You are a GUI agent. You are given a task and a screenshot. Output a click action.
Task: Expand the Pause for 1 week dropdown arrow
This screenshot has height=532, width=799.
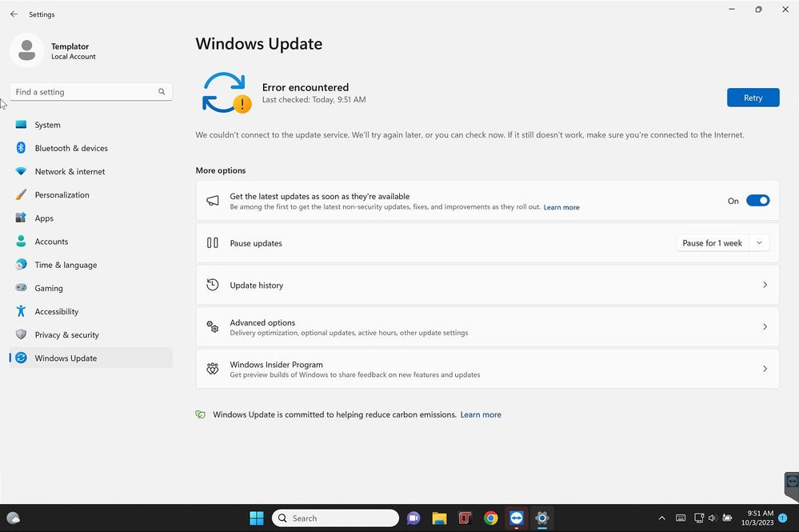pos(759,243)
